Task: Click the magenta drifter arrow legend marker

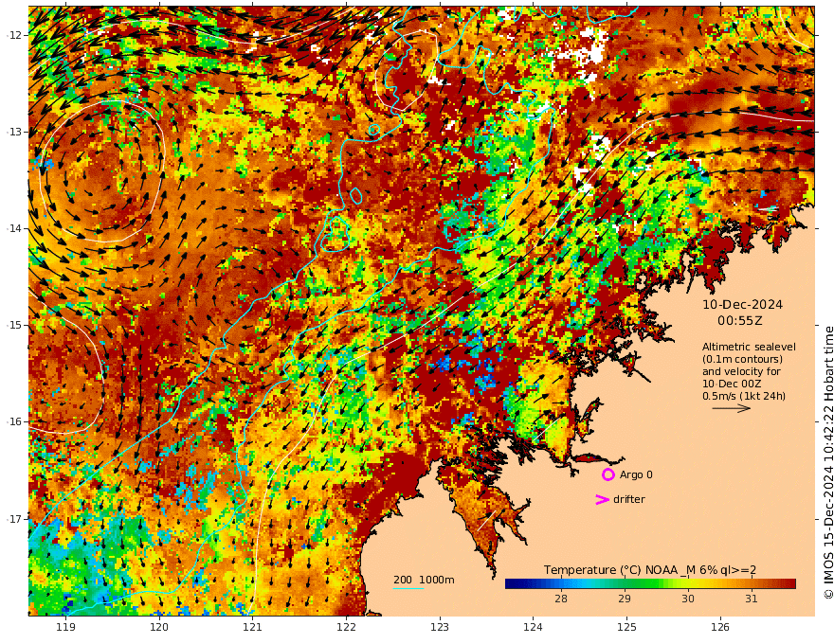Action: pyautogui.click(x=602, y=499)
